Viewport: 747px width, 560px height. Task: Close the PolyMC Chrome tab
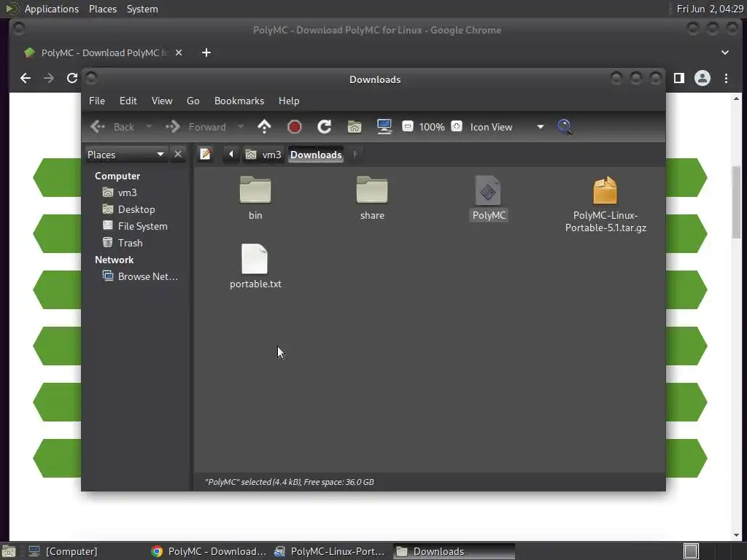click(179, 52)
